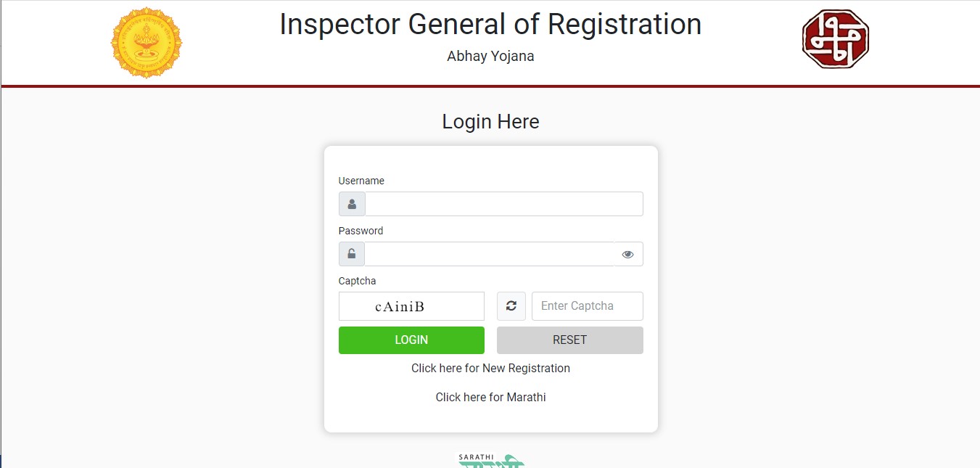This screenshot has width=980, height=468.
Task: Click the Abhay Yojana subtitle
Action: [490, 56]
